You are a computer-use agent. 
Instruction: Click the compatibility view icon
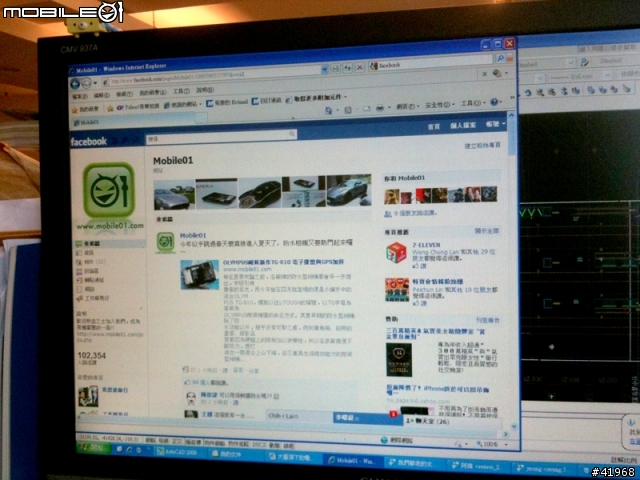[x=336, y=69]
